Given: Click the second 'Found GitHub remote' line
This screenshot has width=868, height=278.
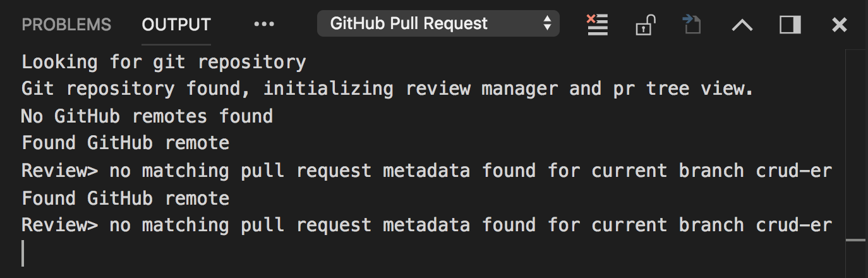Looking at the screenshot, I should [125, 198].
